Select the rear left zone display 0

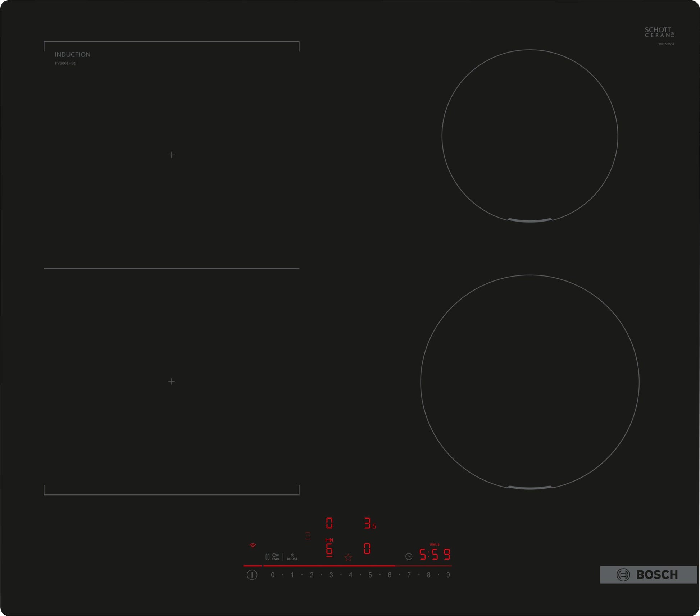click(329, 523)
